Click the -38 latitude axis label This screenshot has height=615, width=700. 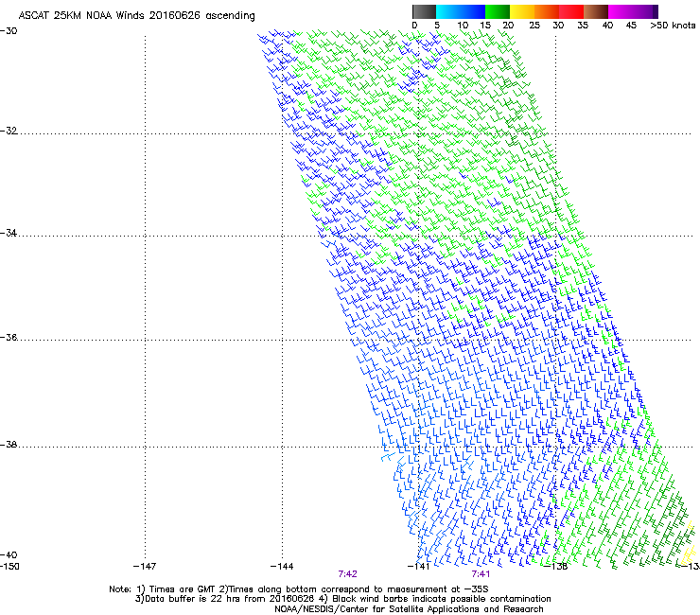[x=9, y=445]
